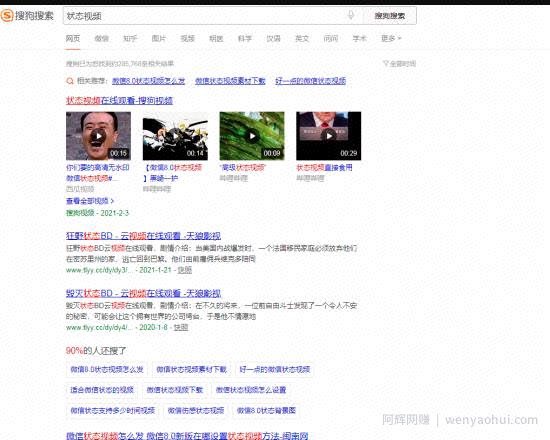Select the 明医 tab
The image size is (550, 440).
pos(216,39)
